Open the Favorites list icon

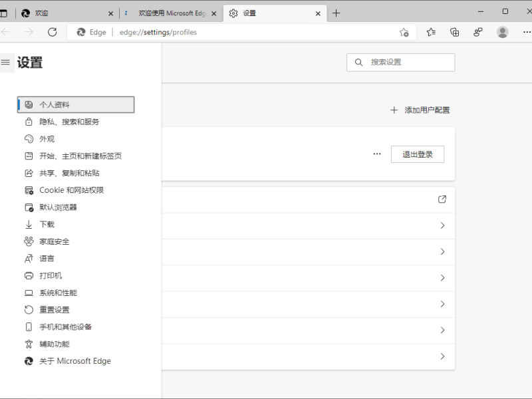(431, 32)
